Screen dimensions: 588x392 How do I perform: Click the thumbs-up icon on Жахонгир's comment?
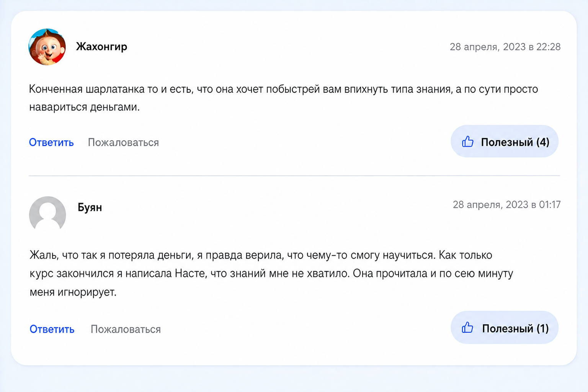tap(467, 142)
